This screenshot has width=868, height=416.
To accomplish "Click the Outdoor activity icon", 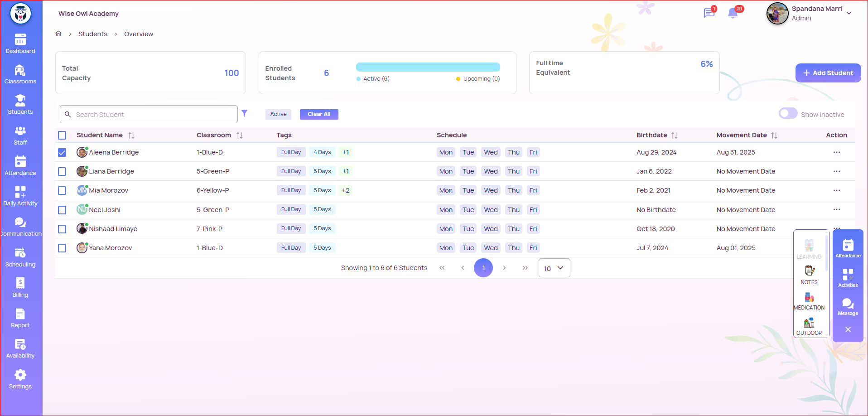I will pyautogui.click(x=809, y=323).
